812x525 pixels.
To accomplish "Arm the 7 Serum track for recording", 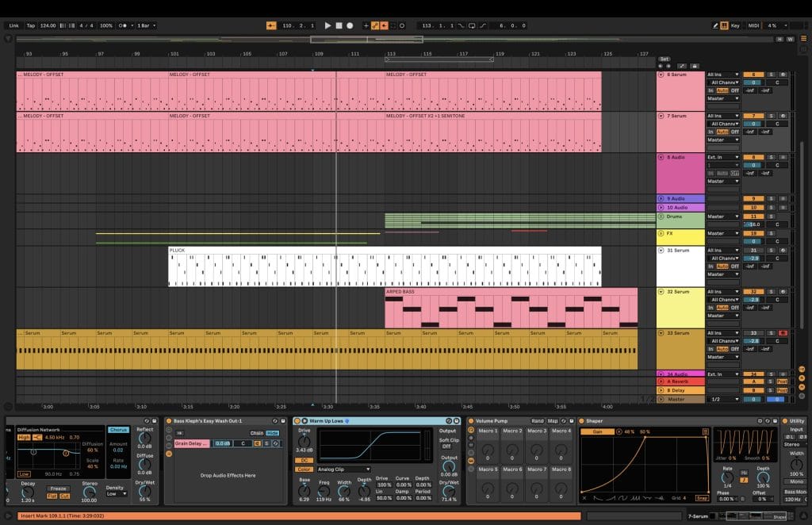I will pos(783,116).
